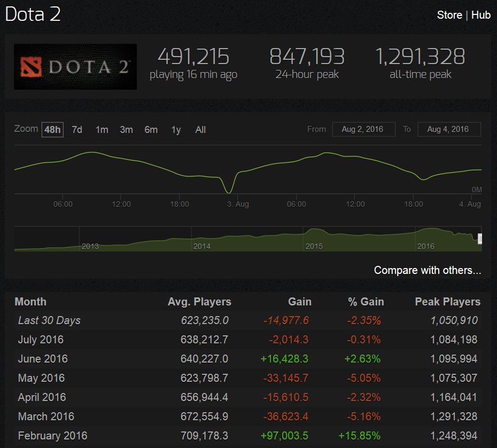
Task: Click the Dota 2 logo thumbnail
Action: (x=75, y=67)
